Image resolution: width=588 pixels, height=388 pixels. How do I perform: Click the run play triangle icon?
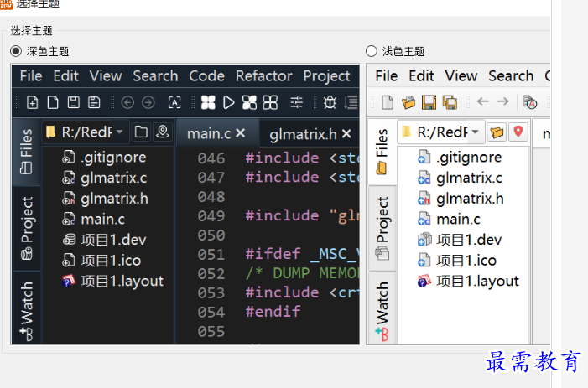tap(228, 102)
